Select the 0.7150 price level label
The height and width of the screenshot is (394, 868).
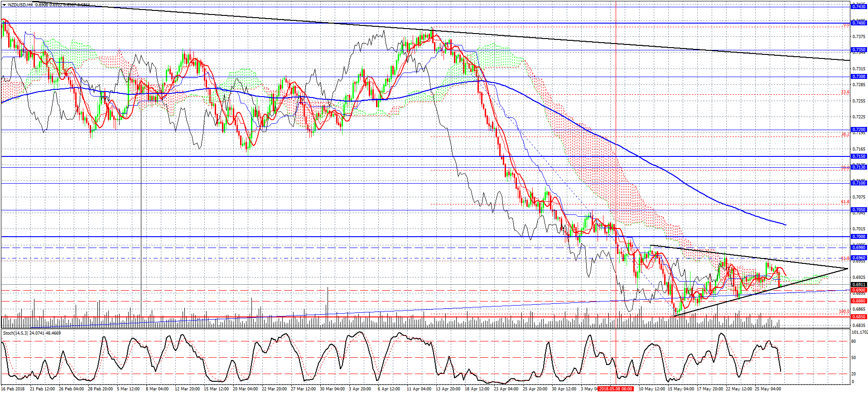pyautogui.click(x=859, y=156)
